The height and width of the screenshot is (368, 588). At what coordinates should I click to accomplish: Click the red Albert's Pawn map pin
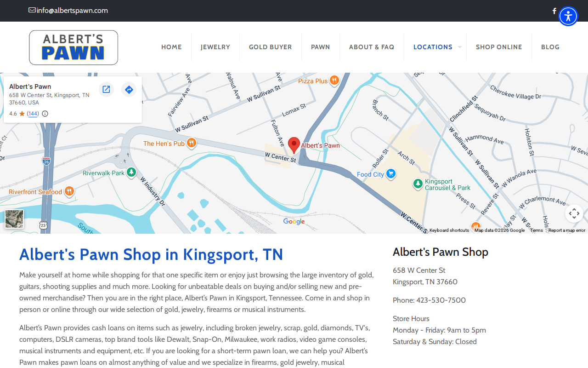(294, 145)
